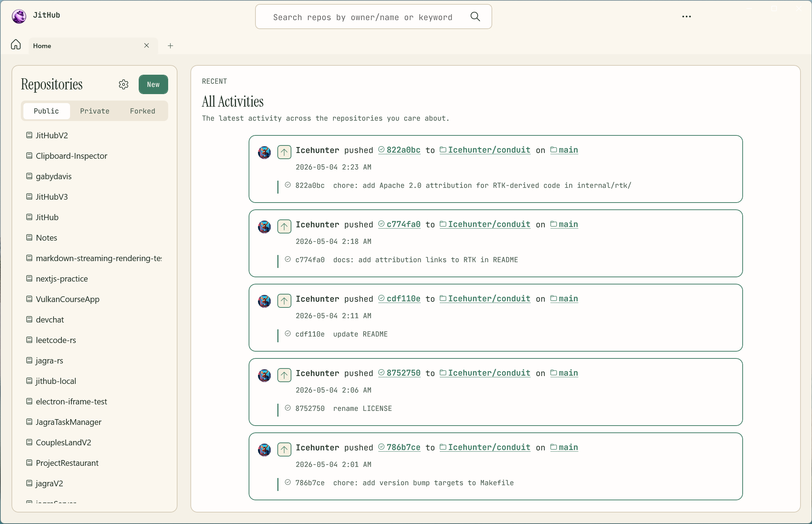The height and width of the screenshot is (524, 812).
Task: Click Icehunter avatar in 786b7ce activity
Action: (264, 450)
